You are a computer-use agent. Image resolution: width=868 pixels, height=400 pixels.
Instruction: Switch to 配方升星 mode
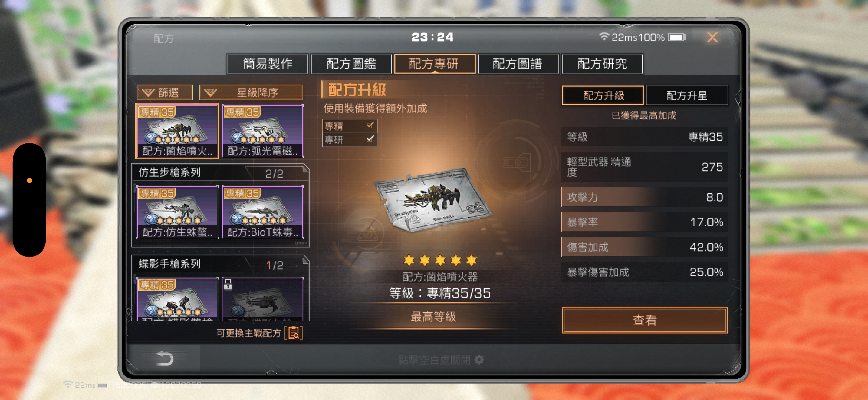[x=686, y=95]
